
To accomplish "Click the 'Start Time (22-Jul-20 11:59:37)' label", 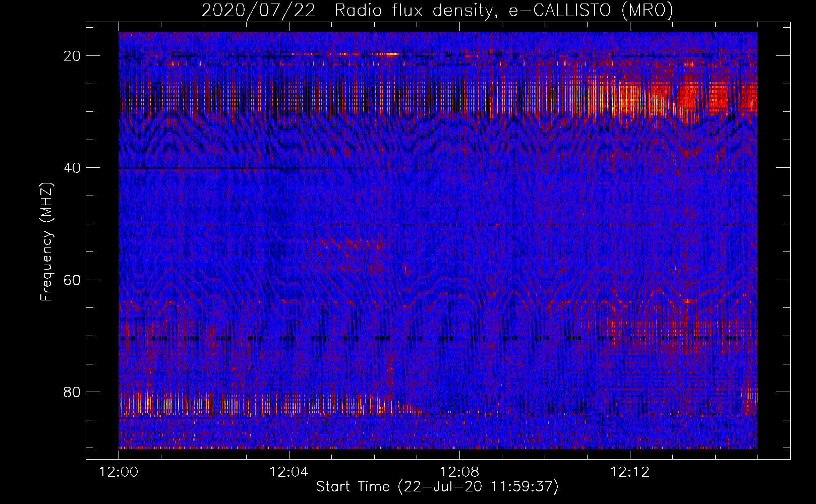I will tap(437, 487).
